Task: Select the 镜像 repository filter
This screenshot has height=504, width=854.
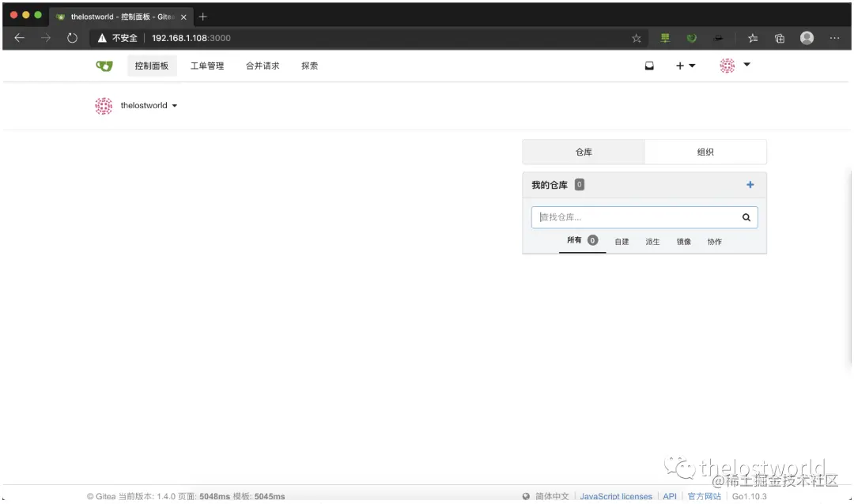Action: (683, 242)
